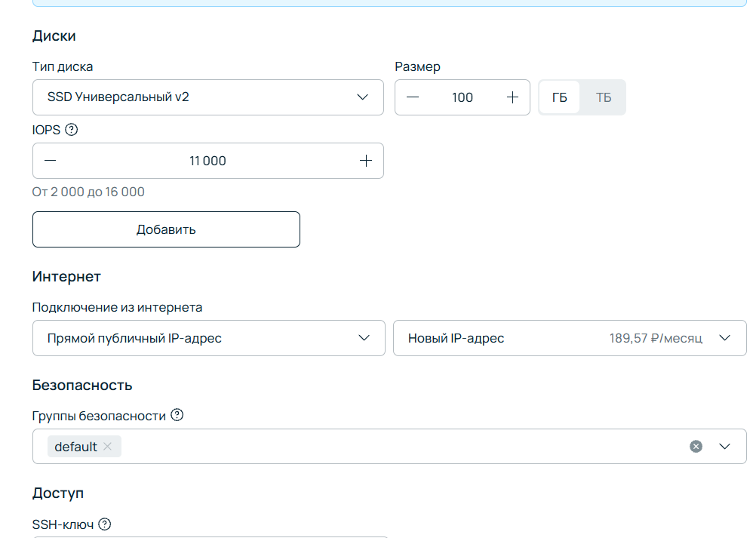The width and height of the screenshot is (756, 538).
Task: Click the Интернет section heading
Action: pyautogui.click(x=66, y=277)
